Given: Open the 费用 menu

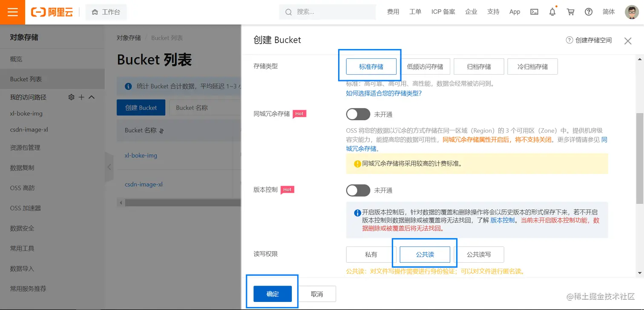Looking at the screenshot, I should [x=393, y=12].
